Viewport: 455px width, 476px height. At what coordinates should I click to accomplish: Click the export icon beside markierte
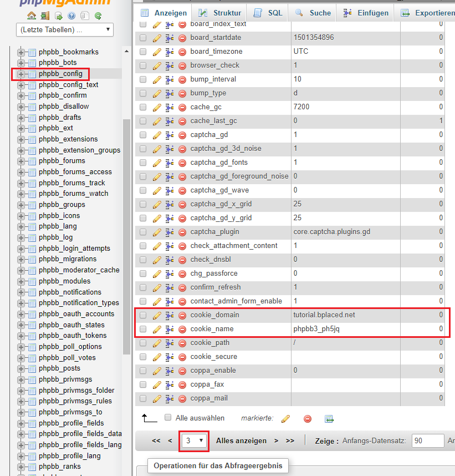(x=329, y=419)
